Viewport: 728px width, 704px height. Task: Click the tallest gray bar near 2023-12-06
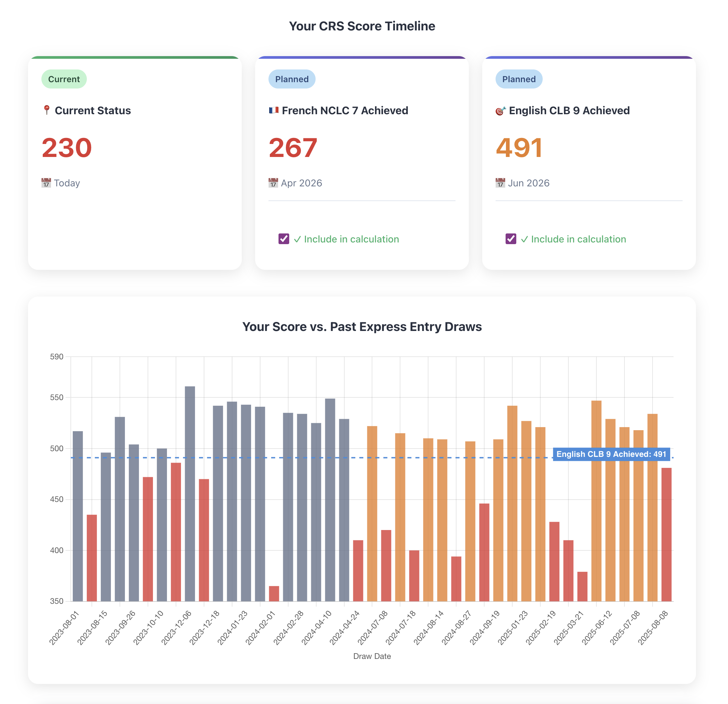[x=190, y=494]
